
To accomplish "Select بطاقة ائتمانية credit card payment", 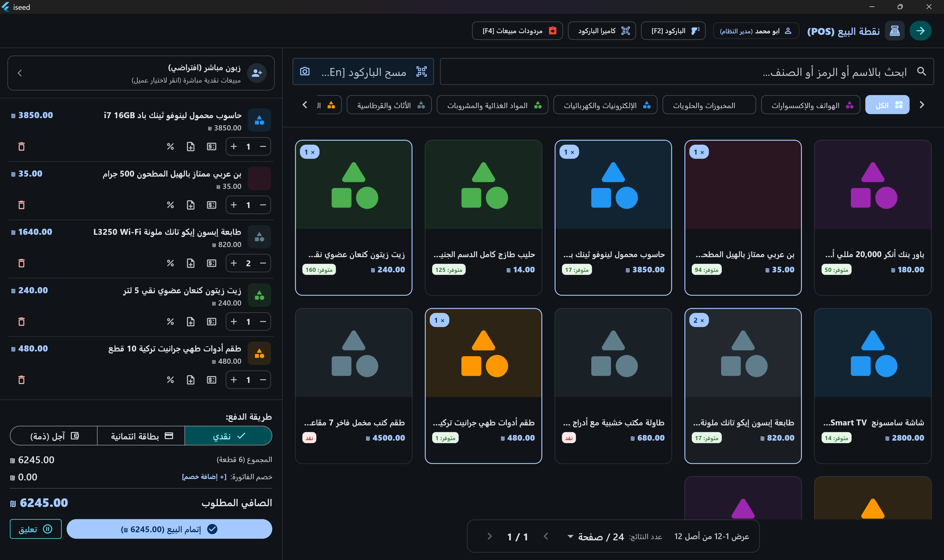I will tap(141, 436).
